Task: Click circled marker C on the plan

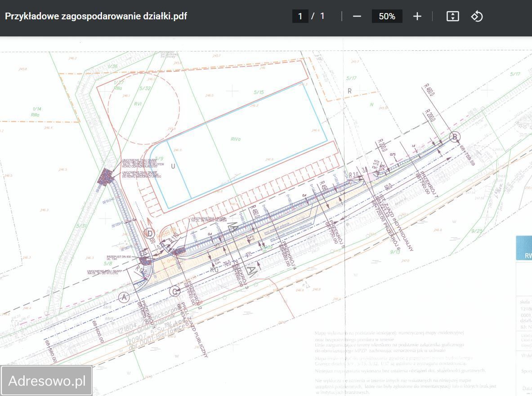Action: (175, 291)
